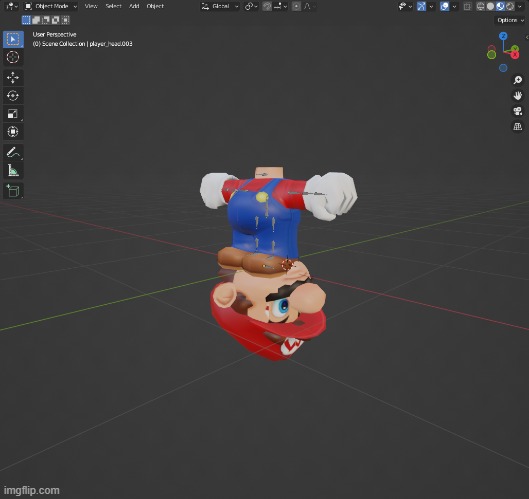
Task: Switch to material preview shading
Action: [500, 6]
